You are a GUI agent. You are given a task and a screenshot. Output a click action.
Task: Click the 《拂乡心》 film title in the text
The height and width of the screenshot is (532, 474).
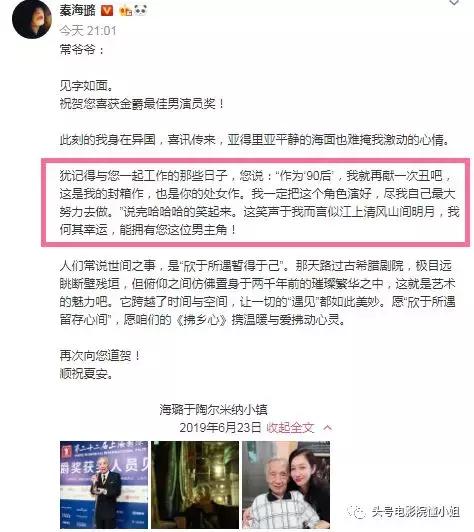tap(201, 320)
